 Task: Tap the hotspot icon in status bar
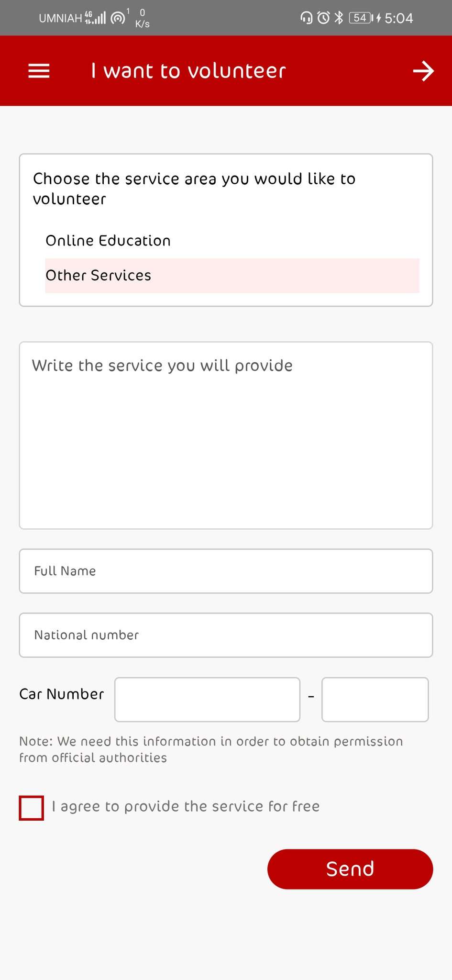(116, 17)
